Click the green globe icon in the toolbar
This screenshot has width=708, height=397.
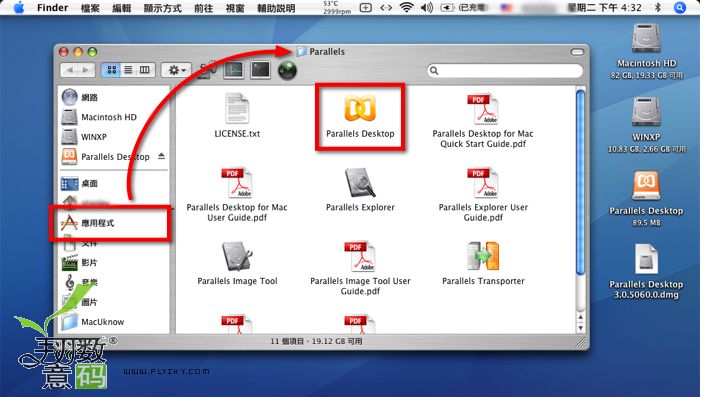coord(287,71)
